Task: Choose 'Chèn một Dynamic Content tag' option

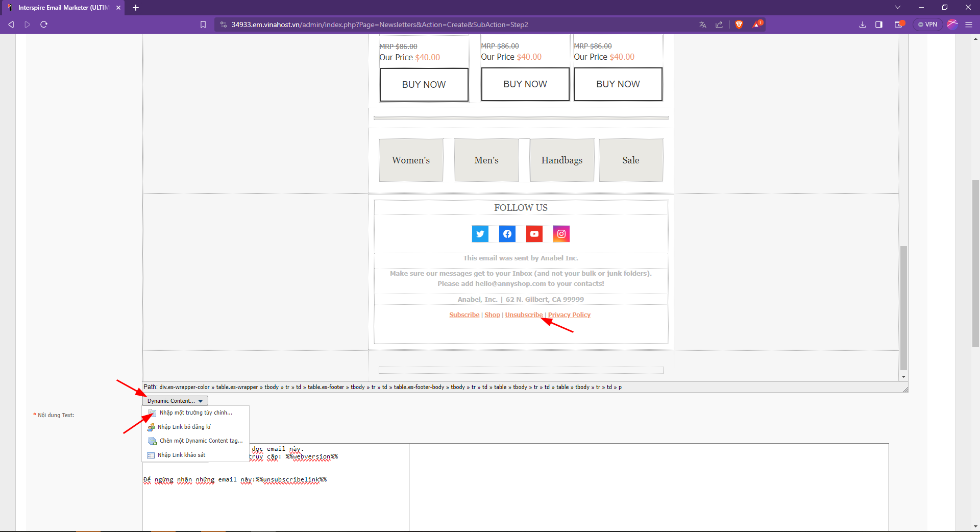Action: point(201,441)
